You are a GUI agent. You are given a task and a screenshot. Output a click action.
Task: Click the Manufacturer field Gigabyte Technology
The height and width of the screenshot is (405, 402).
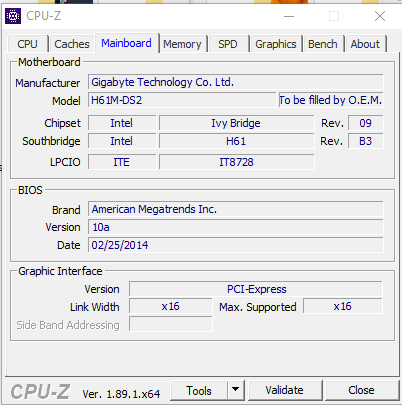point(236,82)
